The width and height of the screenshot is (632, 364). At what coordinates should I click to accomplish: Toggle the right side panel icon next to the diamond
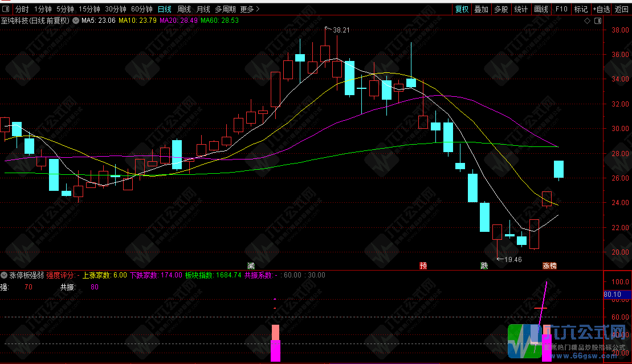[x=598, y=21]
